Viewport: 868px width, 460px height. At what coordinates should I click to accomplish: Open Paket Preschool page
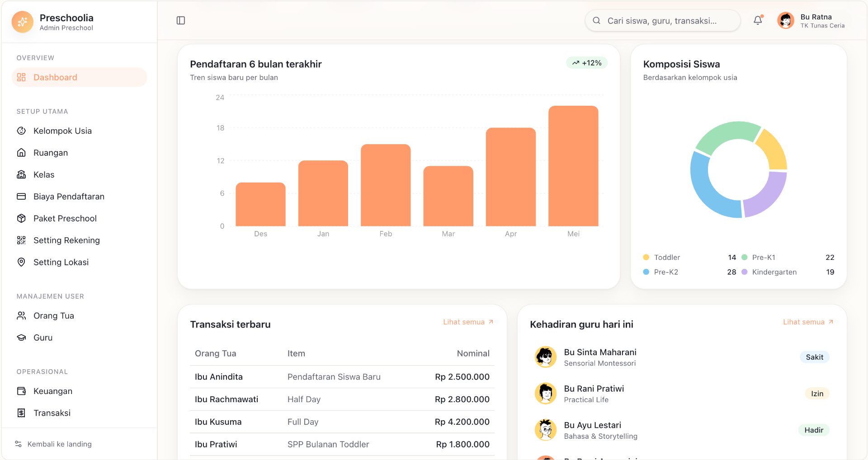tap(79, 218)
